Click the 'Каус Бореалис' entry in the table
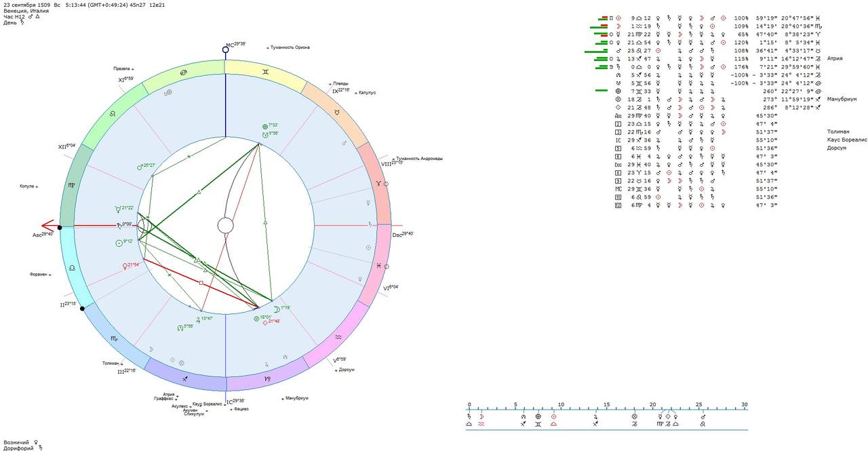 coord(847,140)
